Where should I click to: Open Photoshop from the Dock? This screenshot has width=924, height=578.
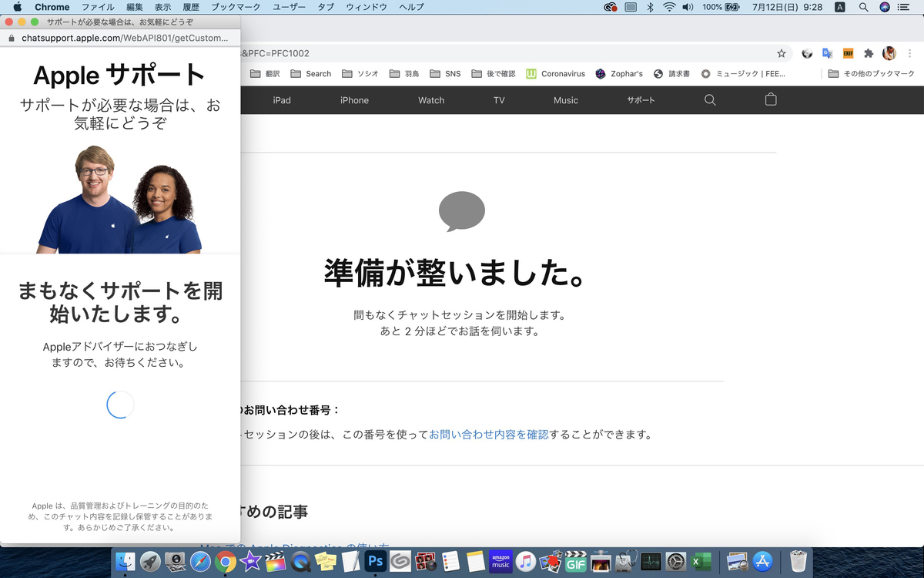click(x=376, y=561)
